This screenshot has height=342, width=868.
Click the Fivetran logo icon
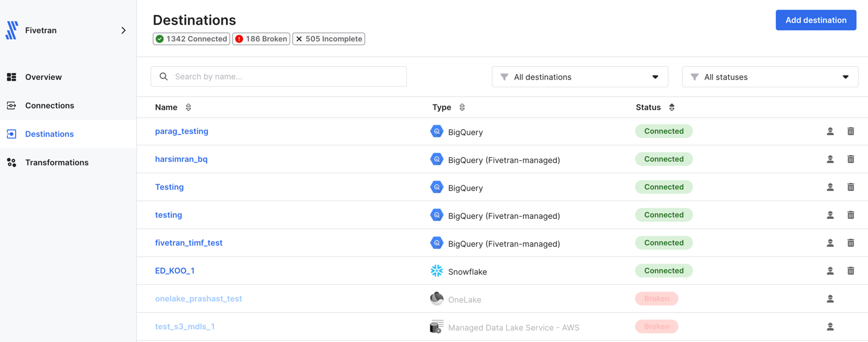point(12,30)
